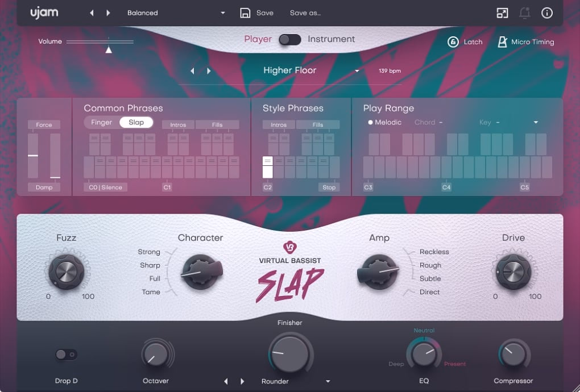Click the floppy disk Save icon
This screenshot has width=580, height=392.
(x=245, y=13)
